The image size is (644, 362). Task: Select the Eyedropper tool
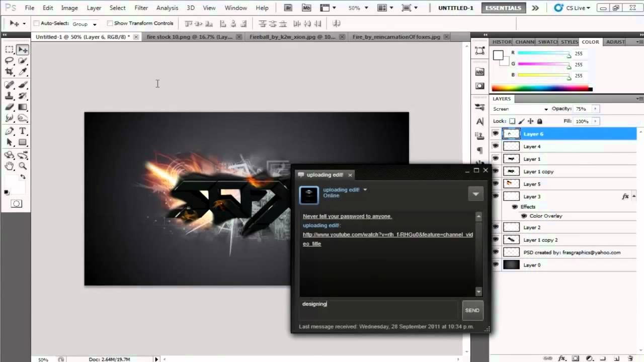[22, 72]
